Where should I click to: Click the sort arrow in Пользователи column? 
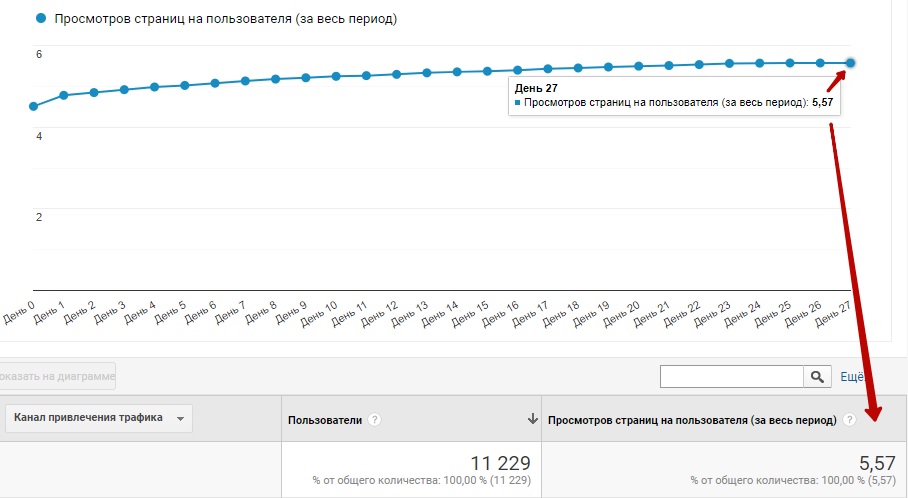point(532,420)
